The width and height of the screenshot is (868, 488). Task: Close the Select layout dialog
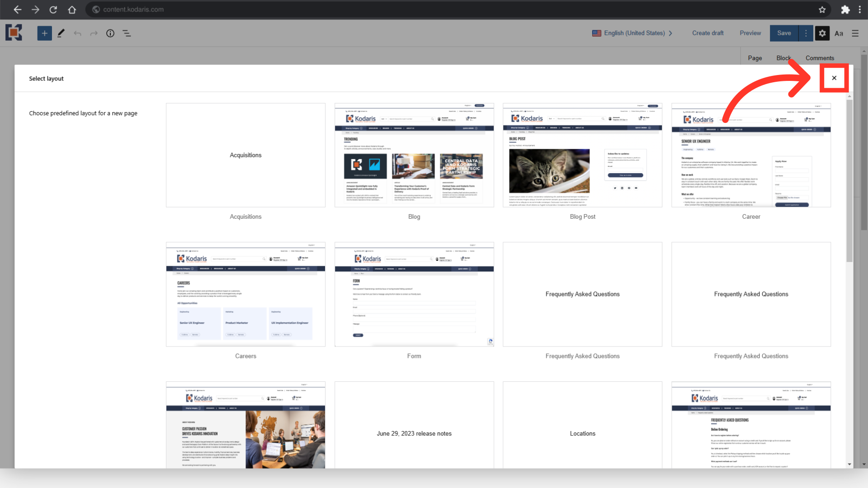[834, 78]
